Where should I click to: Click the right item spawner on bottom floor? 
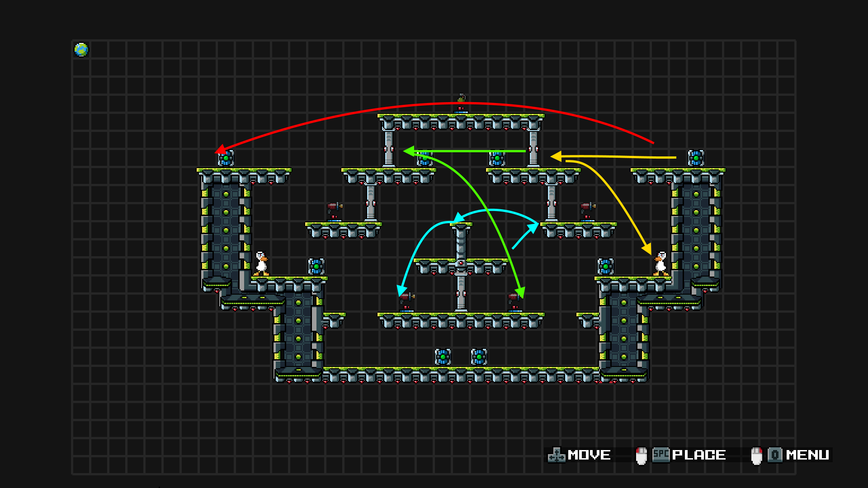coord(479,357)
